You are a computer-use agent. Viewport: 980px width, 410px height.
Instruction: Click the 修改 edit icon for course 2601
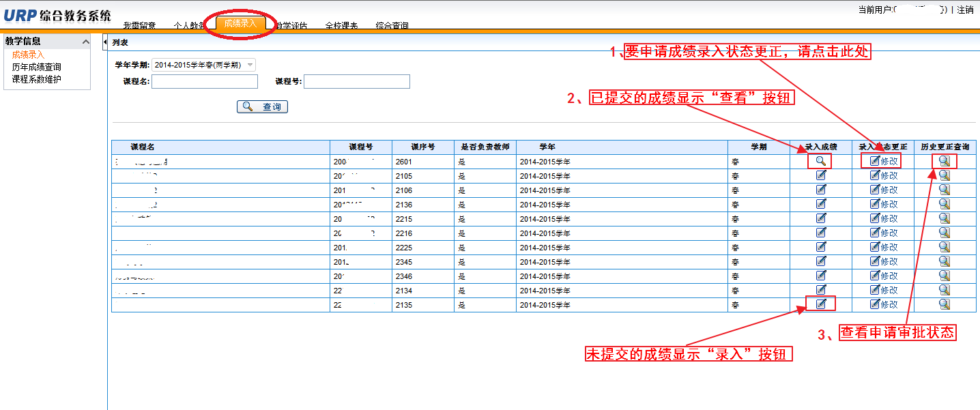[883, 161]
